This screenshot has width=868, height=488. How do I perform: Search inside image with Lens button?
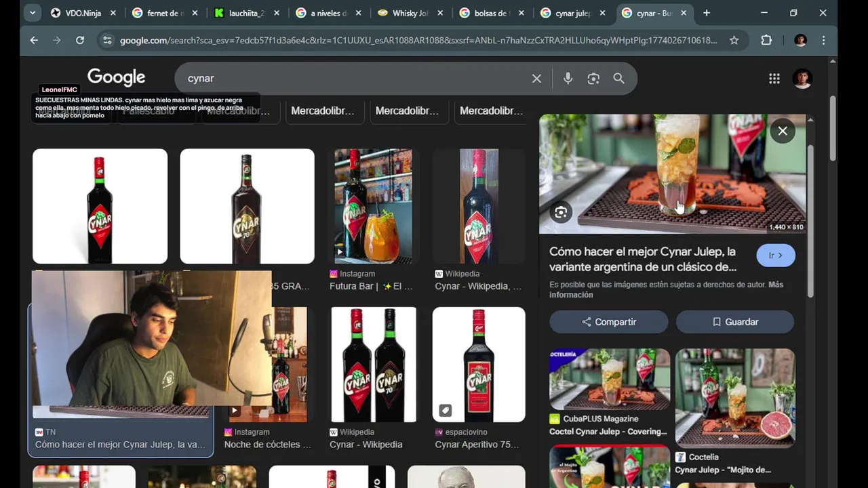coord(561,213)
